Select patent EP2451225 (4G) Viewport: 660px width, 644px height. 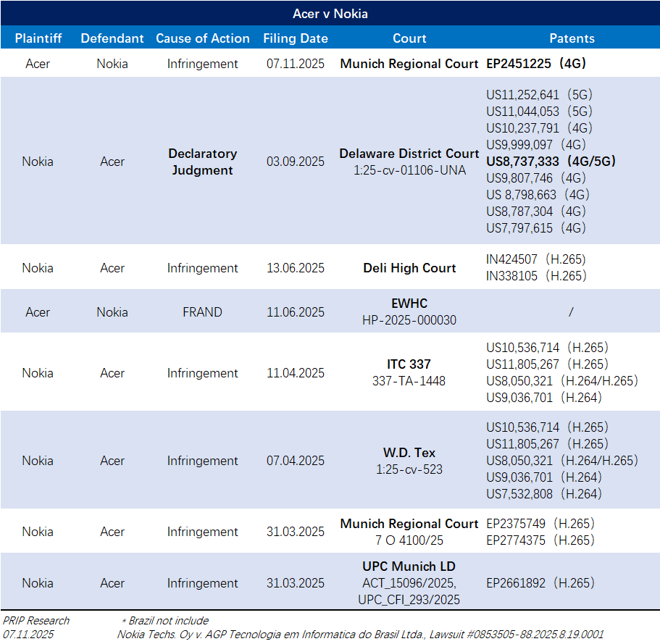536,64
